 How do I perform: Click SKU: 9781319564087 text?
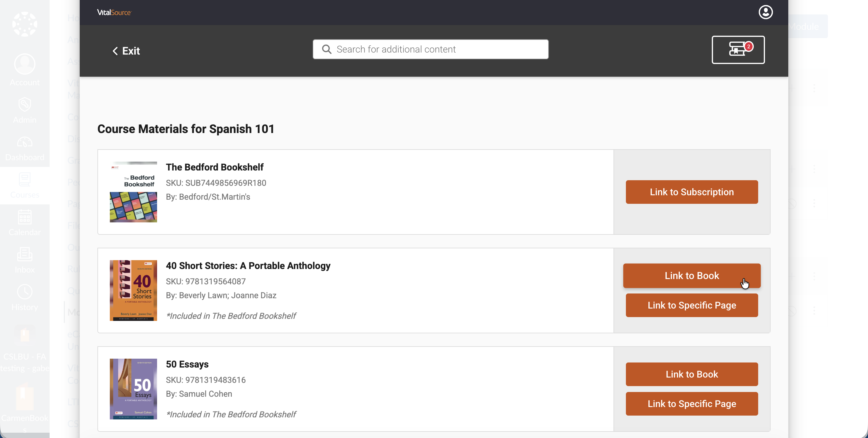point(205,281)
